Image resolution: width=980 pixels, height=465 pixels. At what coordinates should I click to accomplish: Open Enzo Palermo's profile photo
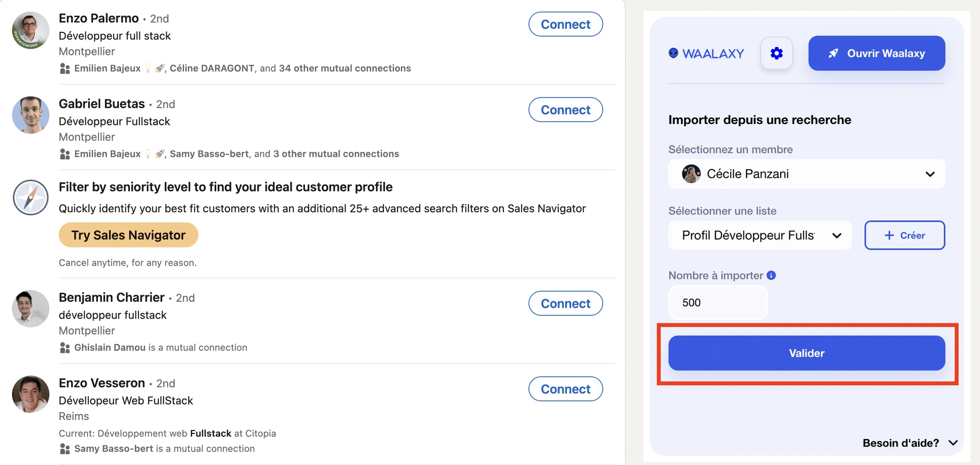tap(30, 30)
